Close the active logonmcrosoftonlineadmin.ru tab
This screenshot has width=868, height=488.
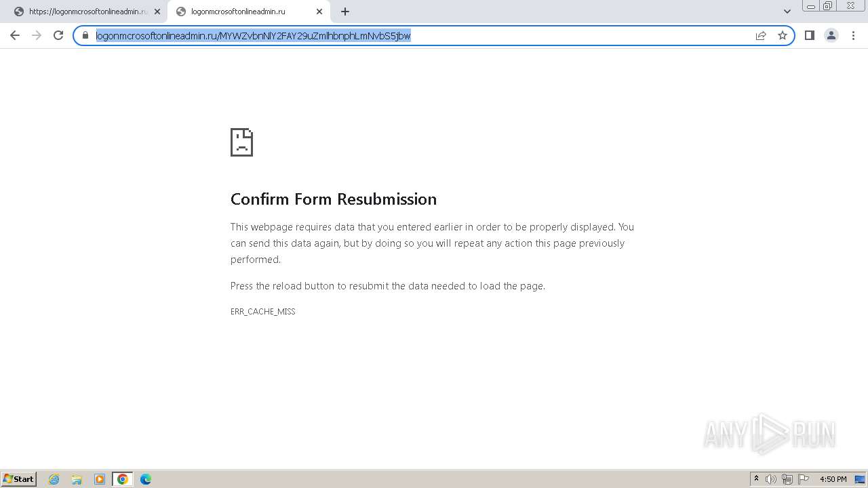(x=319, y=12)
